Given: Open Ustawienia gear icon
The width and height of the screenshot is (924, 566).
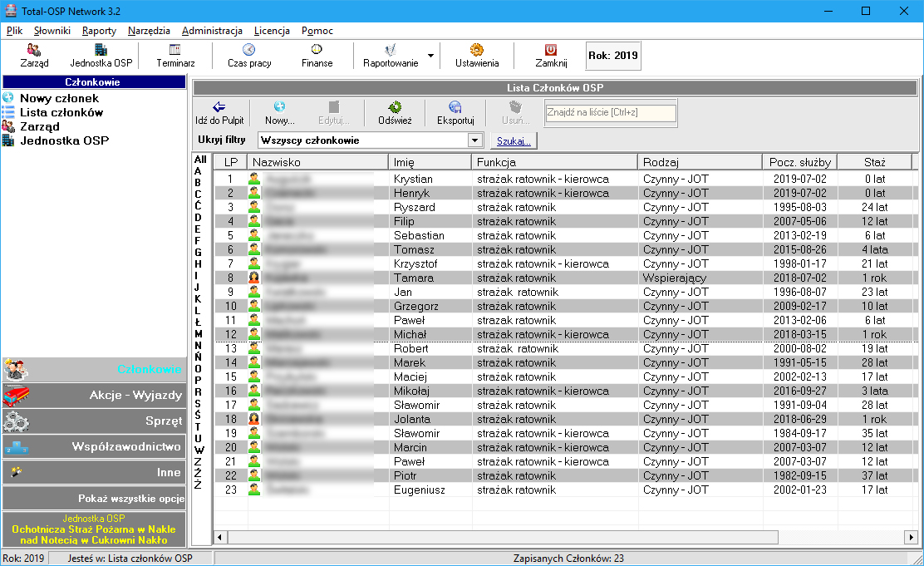Looking at the screenshot, I should [477, 50].
